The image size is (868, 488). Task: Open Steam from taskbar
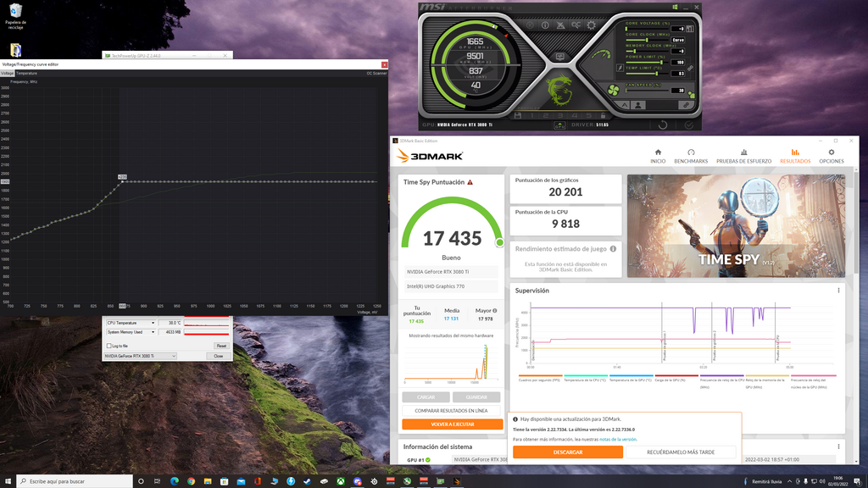pyautogui.click(x=307, y=481)
